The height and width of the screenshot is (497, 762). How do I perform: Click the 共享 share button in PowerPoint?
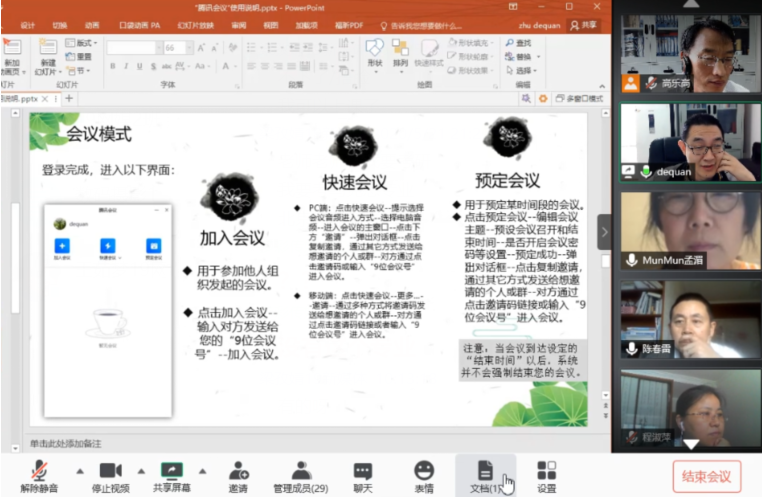584,25
